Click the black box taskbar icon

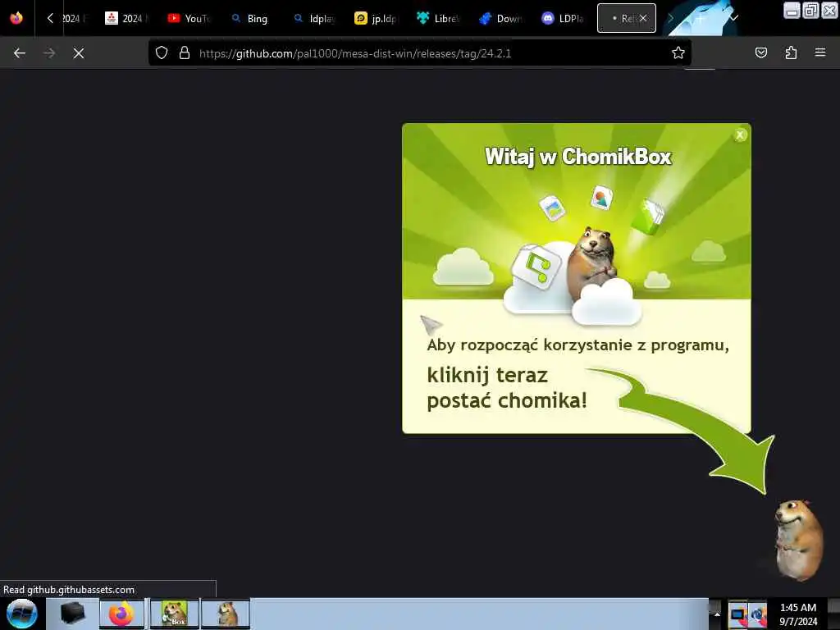[72, 614]
